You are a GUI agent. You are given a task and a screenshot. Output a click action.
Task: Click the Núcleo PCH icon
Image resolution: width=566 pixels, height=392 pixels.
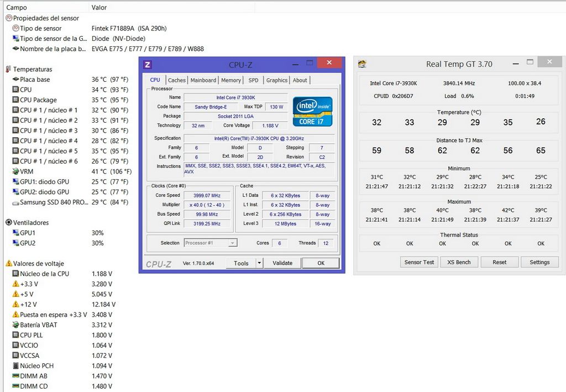pyautogui.click(x=16, y=365)
